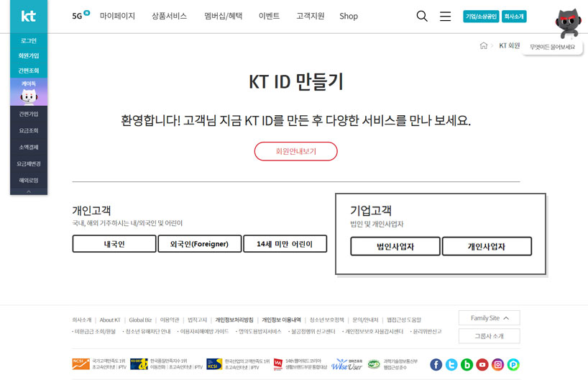Click the 회원안내보기 button
Image resolution: width=588 pixels, height=380 pixels.
296,151
